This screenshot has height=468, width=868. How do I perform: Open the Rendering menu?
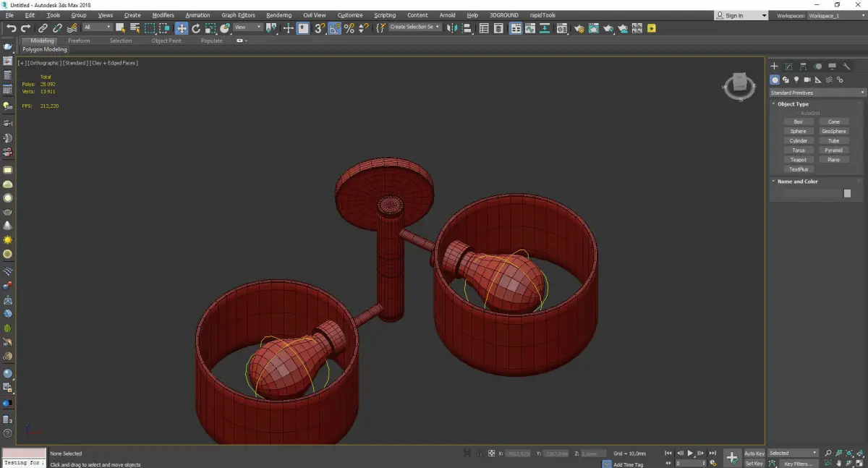coord(279,15)
